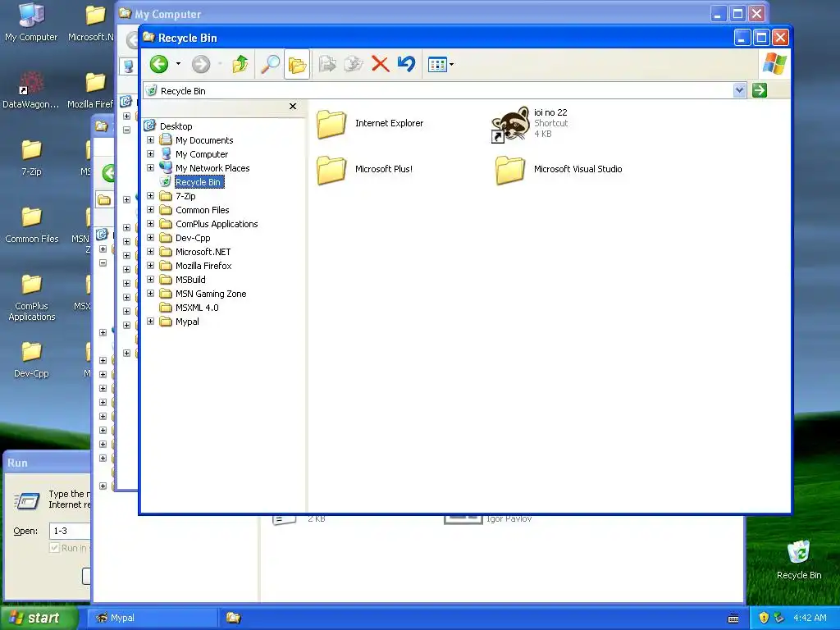Expand the Common Files tree node
The width and height of the screenshot is (840, 630).
151,209
